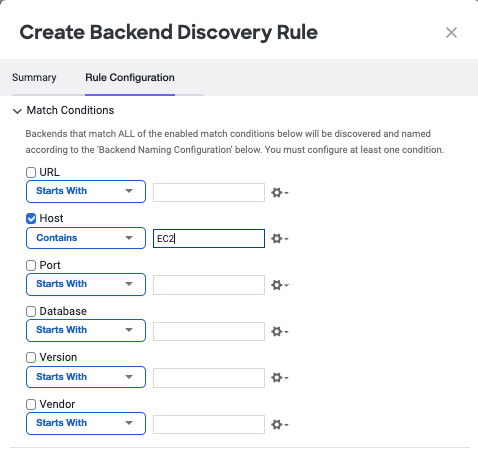The height and width of the screenshot is (453, 478).
Task: Enable the URL match condition checkbox
Action: point(31,172)
